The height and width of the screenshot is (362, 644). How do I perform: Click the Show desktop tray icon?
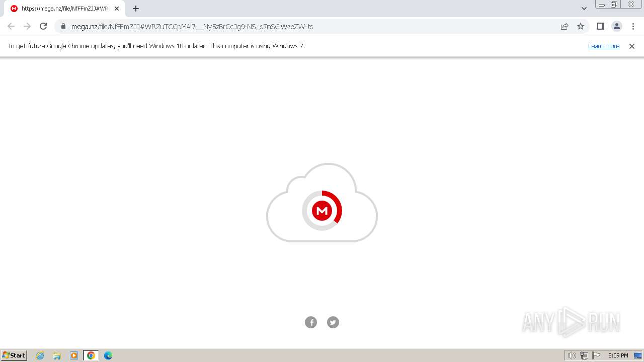[x=638, y=355]
